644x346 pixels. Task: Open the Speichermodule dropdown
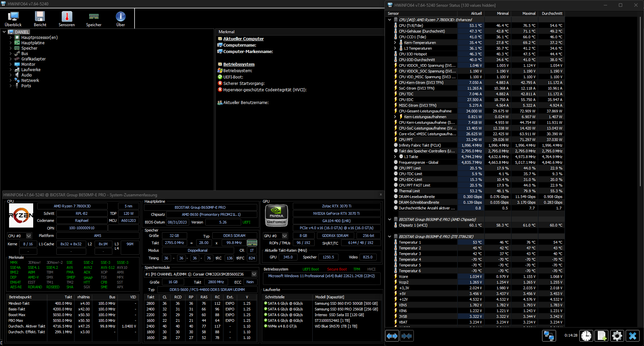pos(254,274)
